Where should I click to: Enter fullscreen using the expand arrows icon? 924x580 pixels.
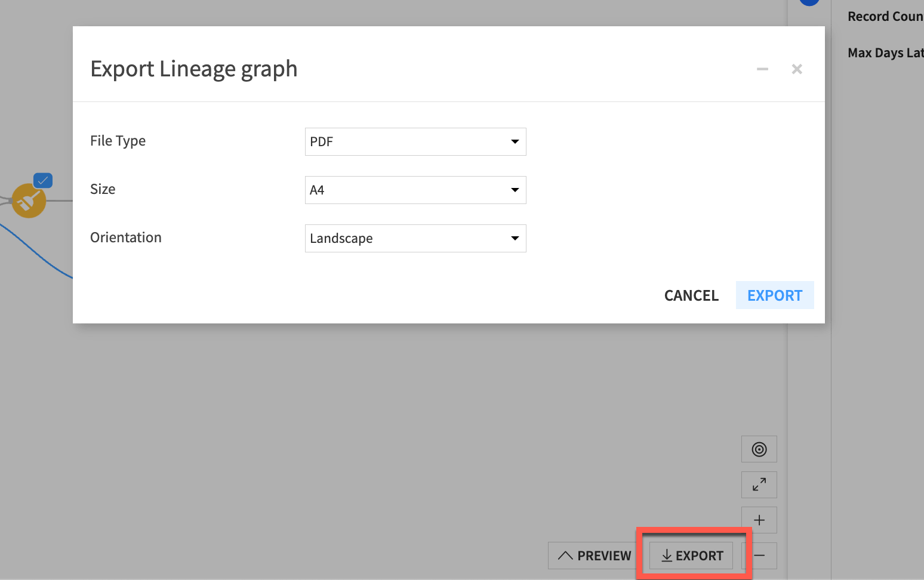pyautogui.click(x=759, y=485)
